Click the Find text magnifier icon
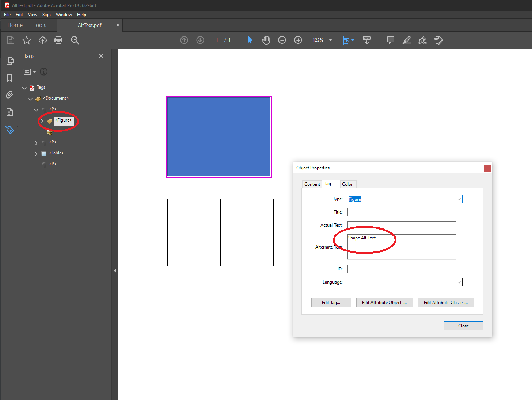This screenshot has width=532, height=400. pos(75,40)
